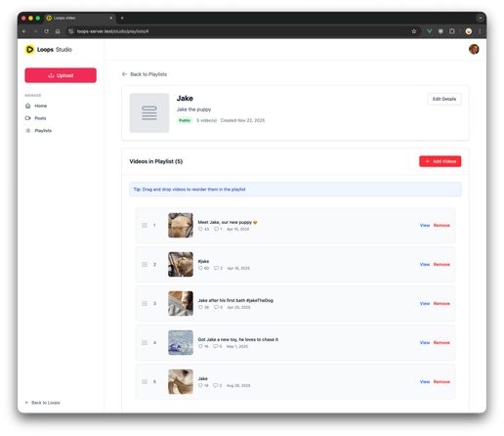Remove the #jake video
This screenshot has width=504, height=436.
pos(441,265)
